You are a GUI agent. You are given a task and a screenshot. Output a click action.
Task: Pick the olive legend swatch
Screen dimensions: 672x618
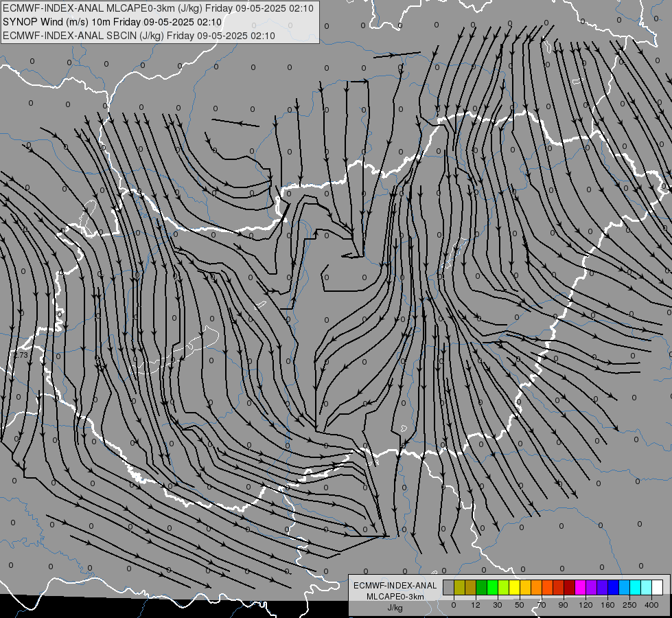(x=459, y=588)
